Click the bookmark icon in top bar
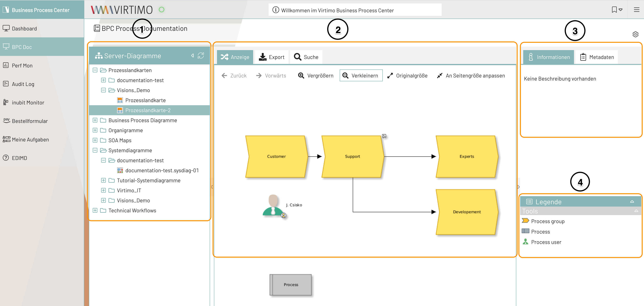644x306 pixels. [x=614, y=10]
